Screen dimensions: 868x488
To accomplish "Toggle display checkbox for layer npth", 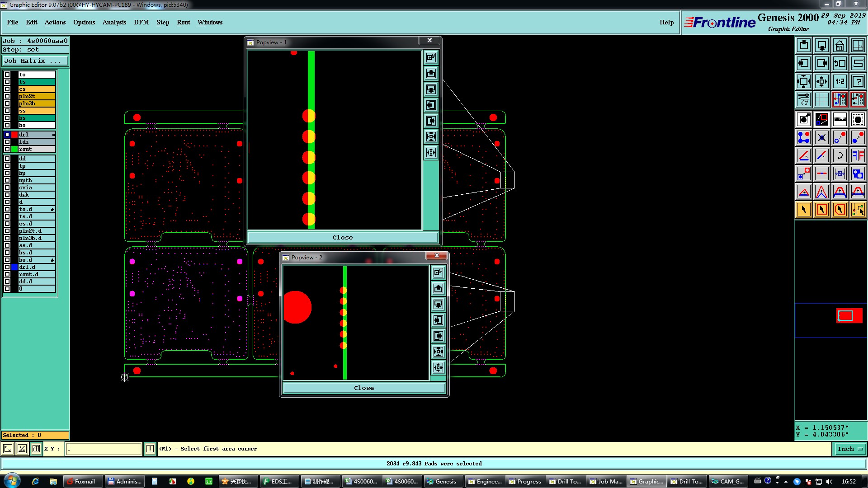I will [7, 180].
